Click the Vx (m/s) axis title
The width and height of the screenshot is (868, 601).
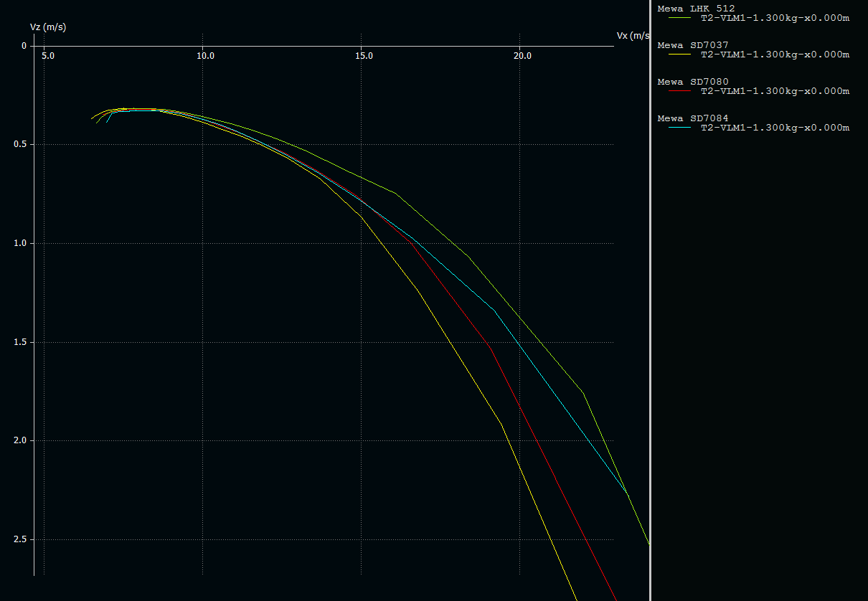click(x=633, y=35)
